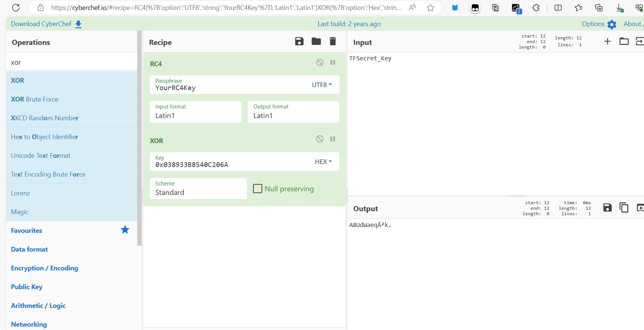Click the Favourites star icon
The image size is (644, 330).
(x=125, y=230)
